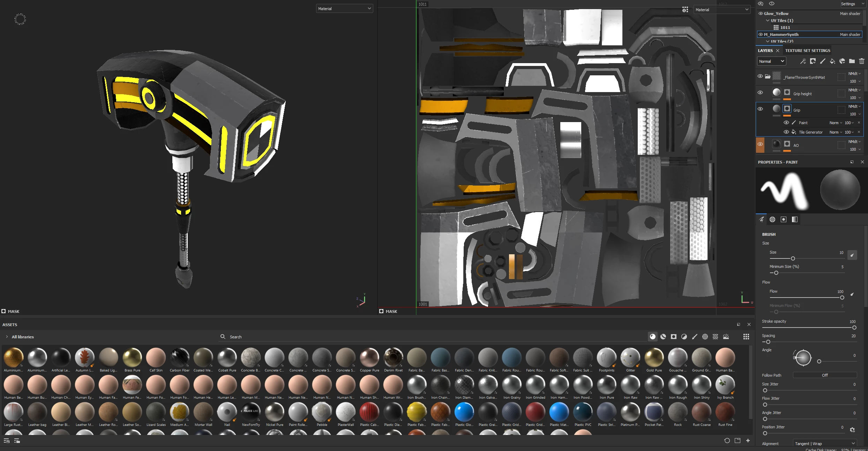Add a paint layer with the brush icon
This screenshot has height=451, width=868.
(x=823, y=61)
